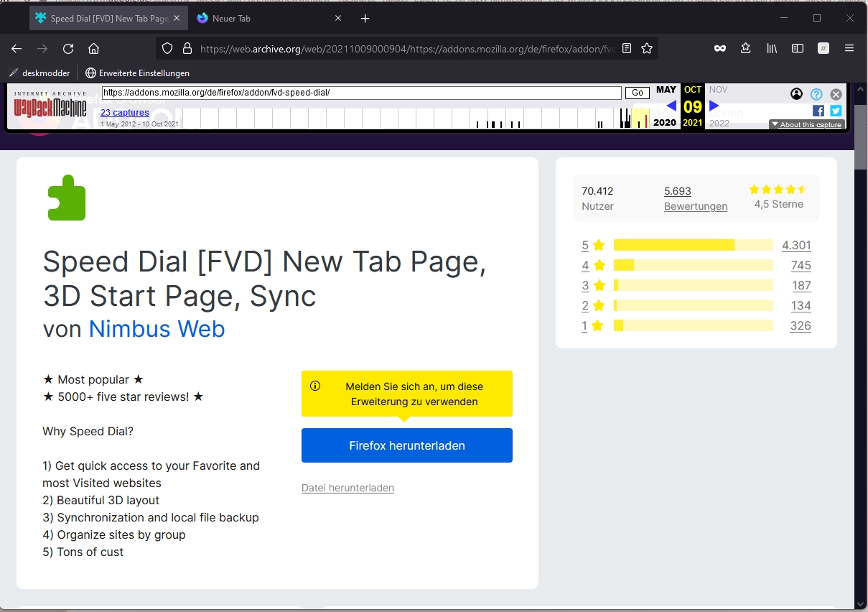Jump to next capture with right arrow
Image resolution: width=868 pixels, height=612 pixels.
click(714, 106)
